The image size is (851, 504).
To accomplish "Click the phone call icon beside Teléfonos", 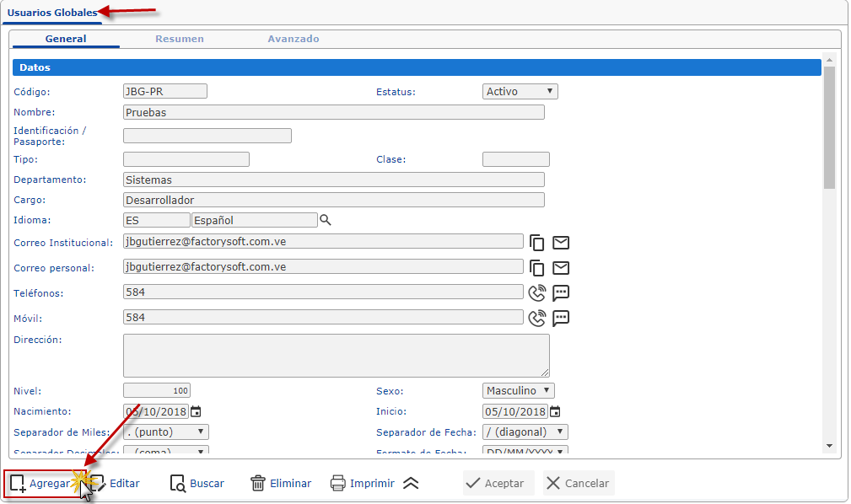I will point(537,293).
